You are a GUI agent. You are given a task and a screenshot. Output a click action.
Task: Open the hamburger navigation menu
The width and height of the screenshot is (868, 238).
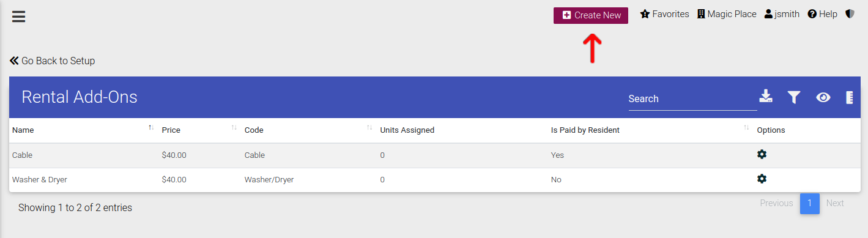click(19, 16)
